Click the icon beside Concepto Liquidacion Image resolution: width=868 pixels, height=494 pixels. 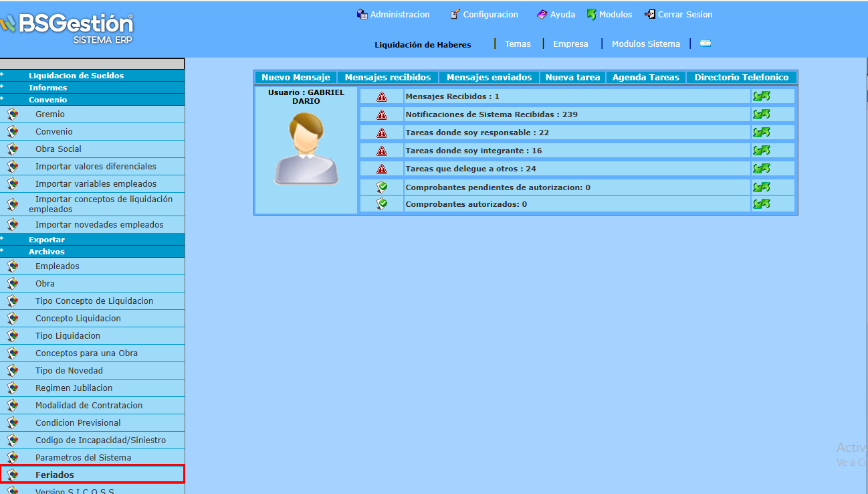click(13, 319)
